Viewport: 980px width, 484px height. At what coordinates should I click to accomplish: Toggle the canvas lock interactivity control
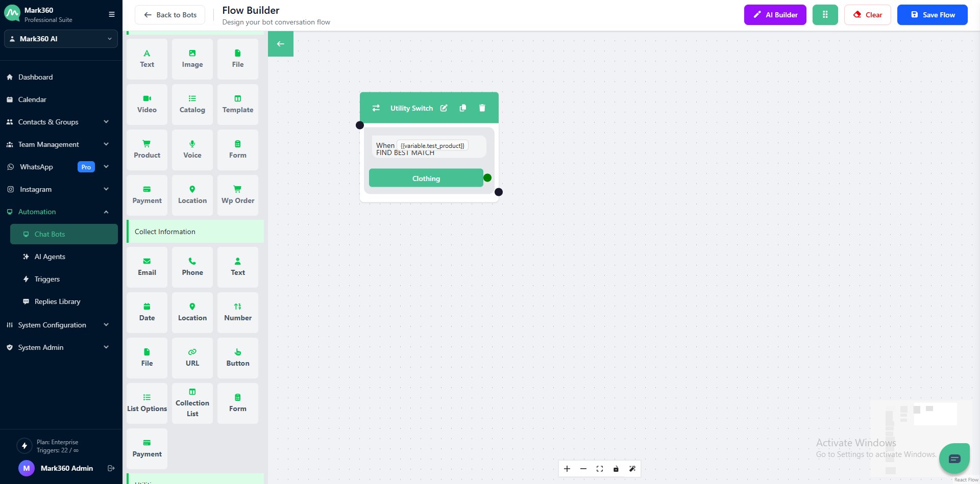[x=616, y=469]
